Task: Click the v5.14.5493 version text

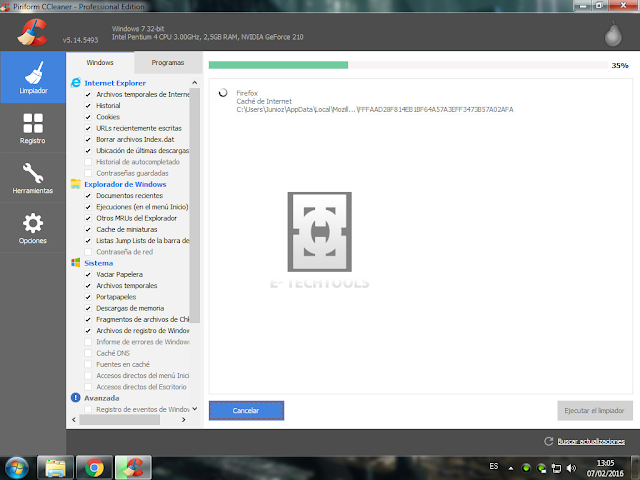Action: point(80,40)
